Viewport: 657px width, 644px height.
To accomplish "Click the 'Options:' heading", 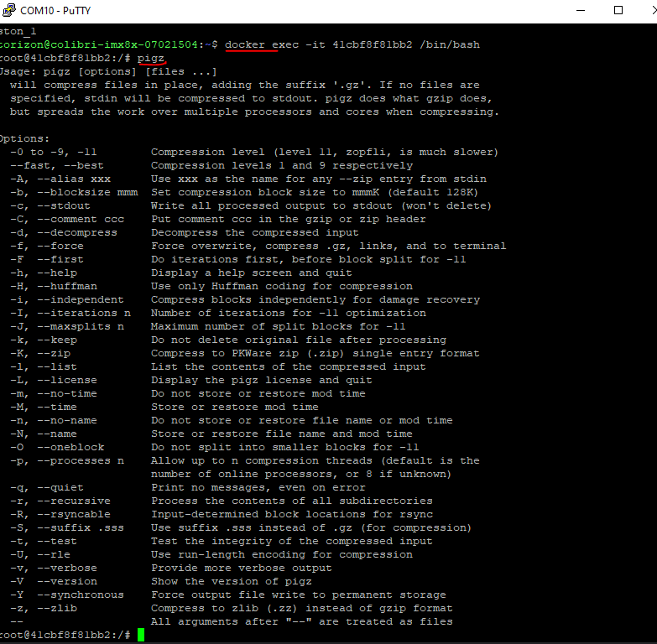I will click(x=24, y=138).
